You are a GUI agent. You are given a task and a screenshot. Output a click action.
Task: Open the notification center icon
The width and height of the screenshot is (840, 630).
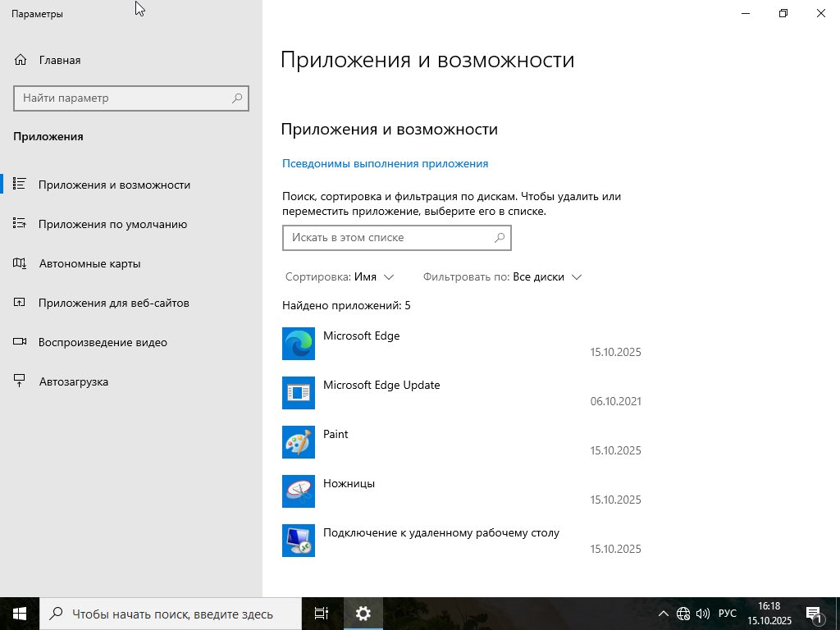814,614
